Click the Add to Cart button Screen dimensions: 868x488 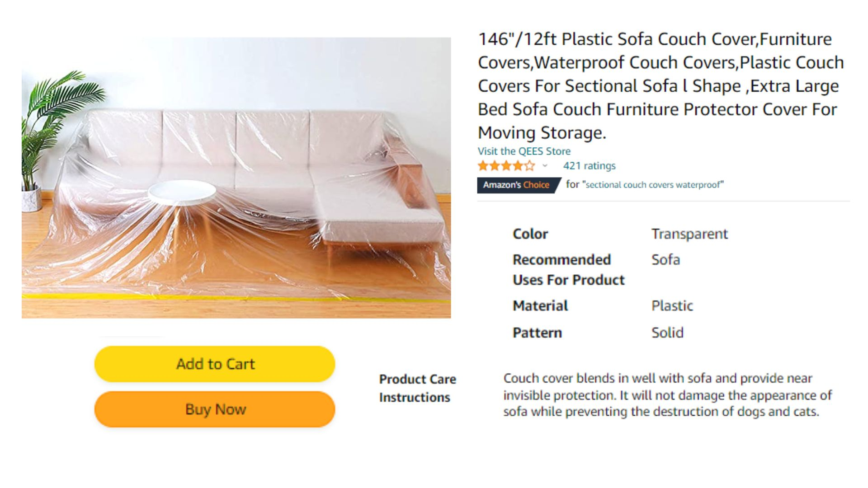point(215,364)
